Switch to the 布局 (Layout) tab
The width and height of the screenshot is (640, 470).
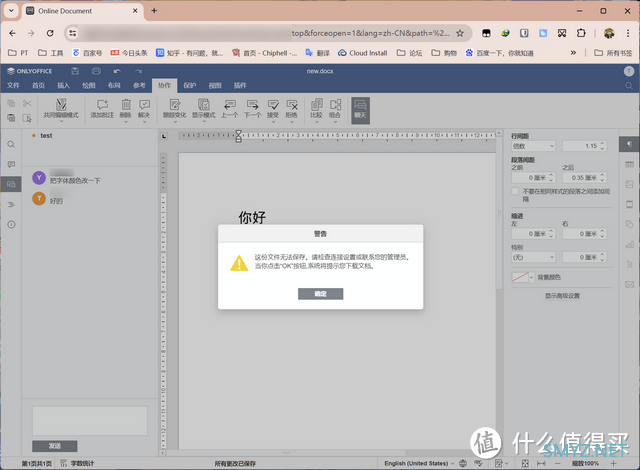(114, 85)
